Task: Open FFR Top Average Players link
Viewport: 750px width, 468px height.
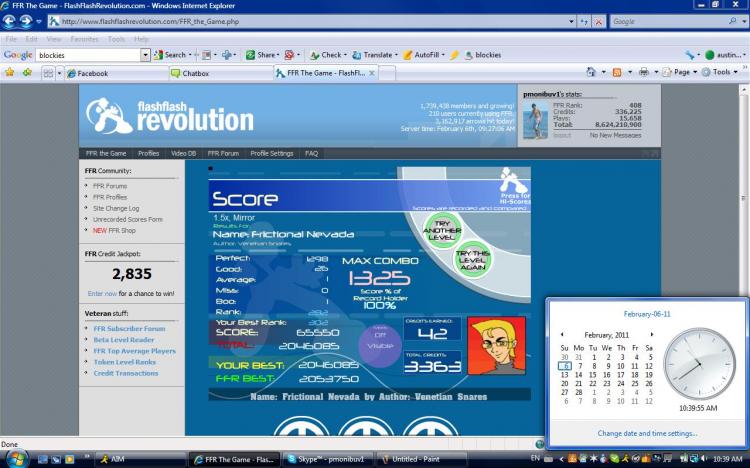Action: [x=134, y=351]
